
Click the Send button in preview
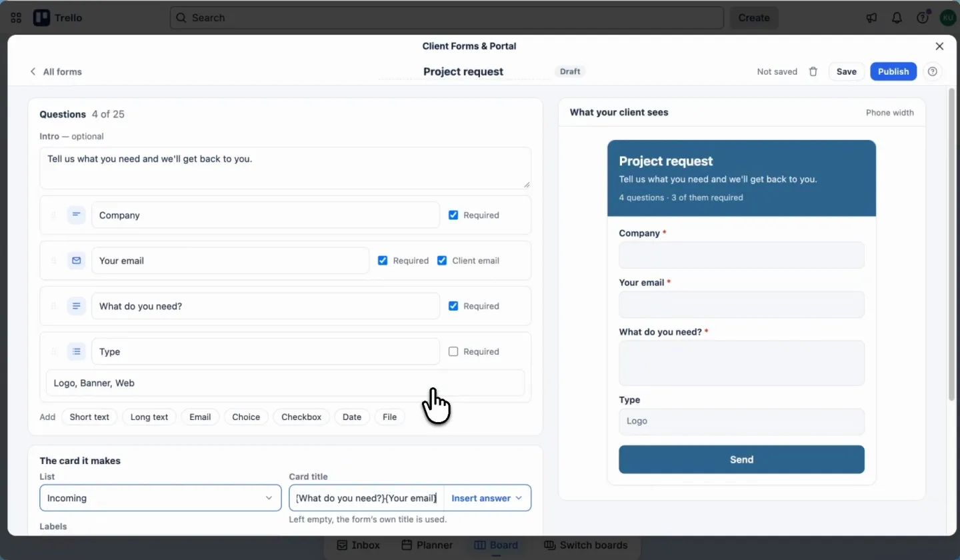(x=741, y=459)
